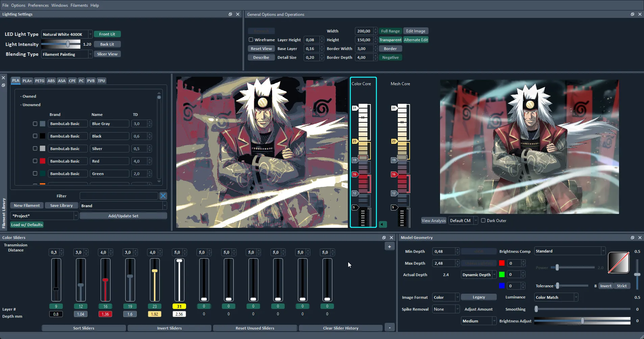Click the Edit Image button
Screen dimensions: 644x339
tap(416, 31)
